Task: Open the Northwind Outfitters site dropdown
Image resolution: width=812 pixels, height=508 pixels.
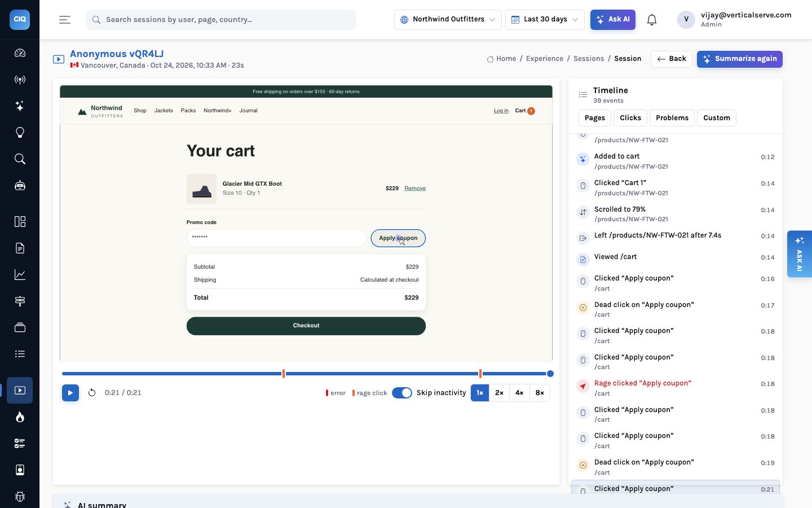Action: tap(448, 20)
